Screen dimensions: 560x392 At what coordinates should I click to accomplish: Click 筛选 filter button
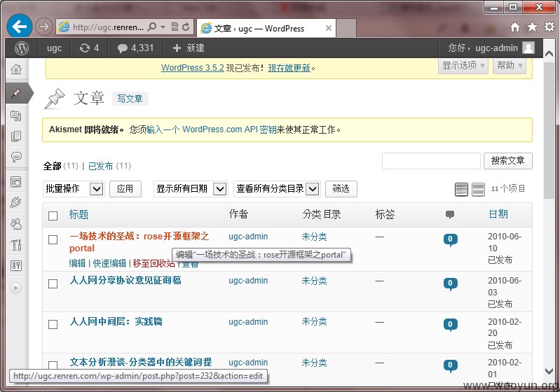click(x=341, y=189)
